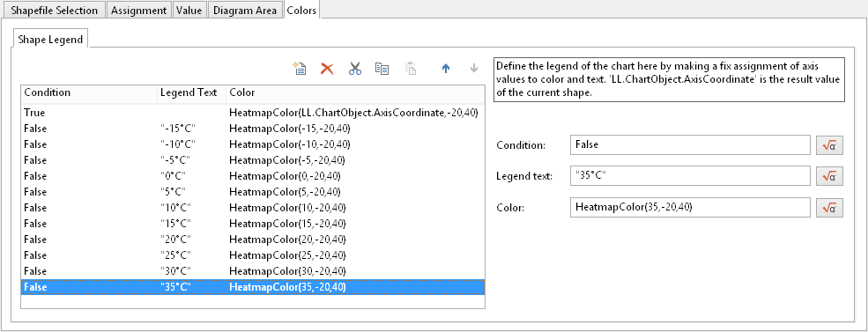Move selected entry up with blue arrow
This screenshot has height=332, width=868.
tap(446, 69)
